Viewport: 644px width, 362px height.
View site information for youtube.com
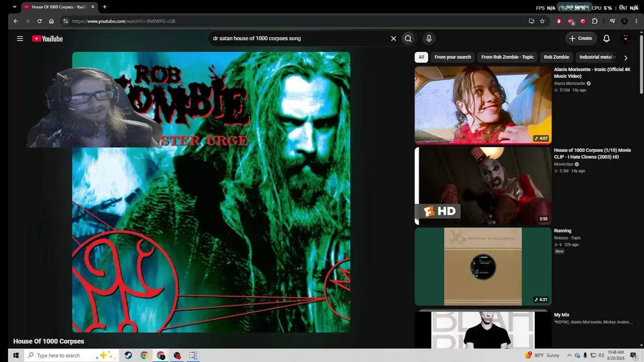pos(65,21)
